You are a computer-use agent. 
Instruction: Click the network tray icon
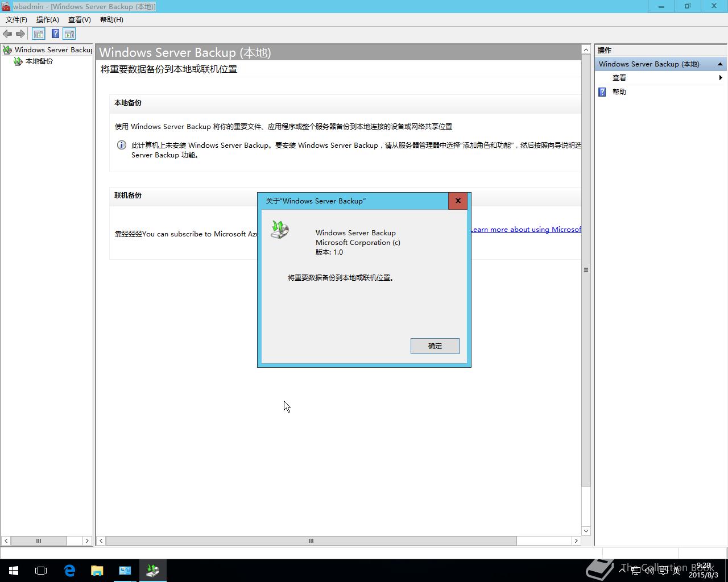tap(636, 571)
